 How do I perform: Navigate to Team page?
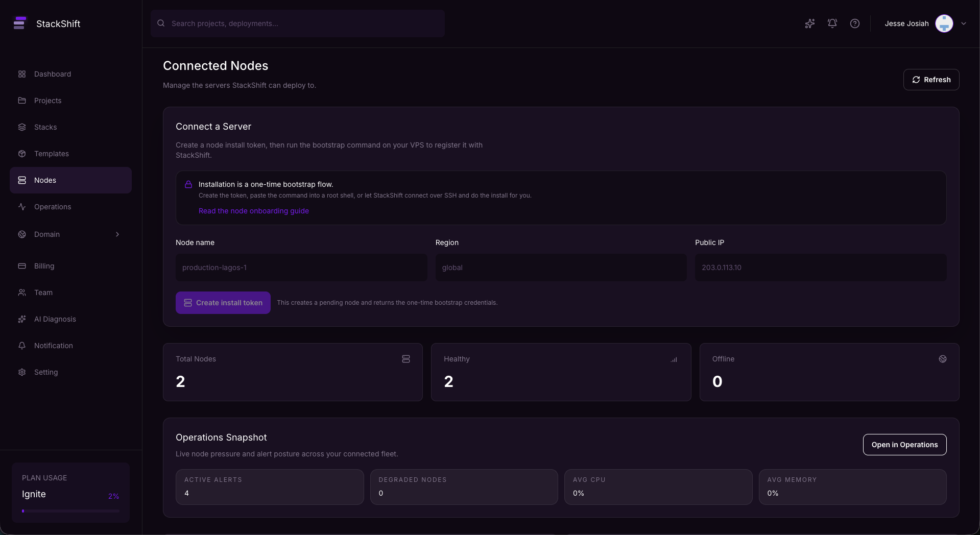point(43,293)
